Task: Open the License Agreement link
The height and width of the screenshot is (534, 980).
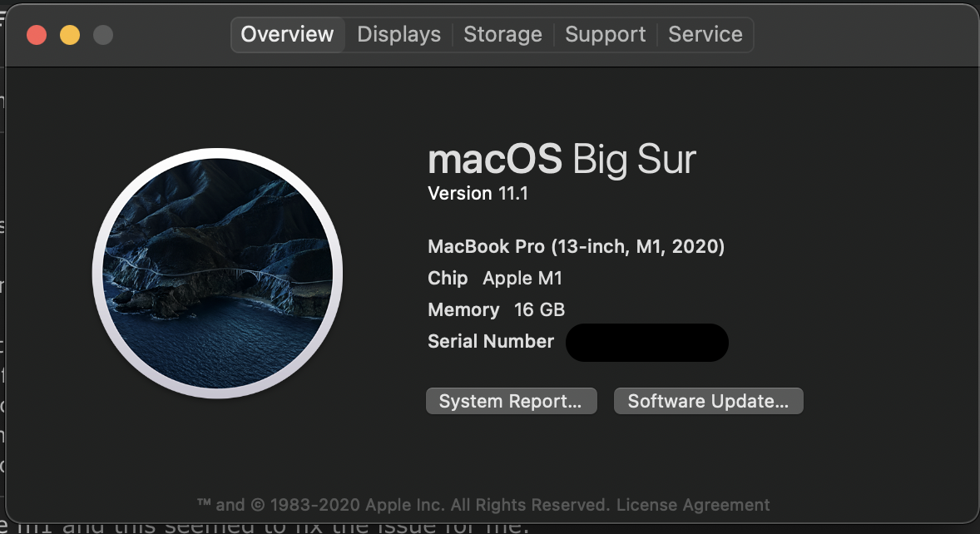Action: coord(693,505)
